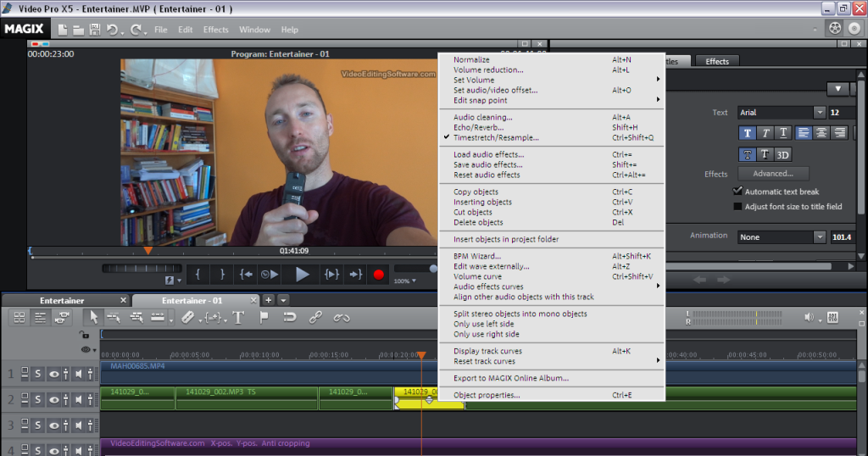The height and width of the screenshot is (456, 868).
Task: Enable the 3D text option
Action: pos(782,154)
